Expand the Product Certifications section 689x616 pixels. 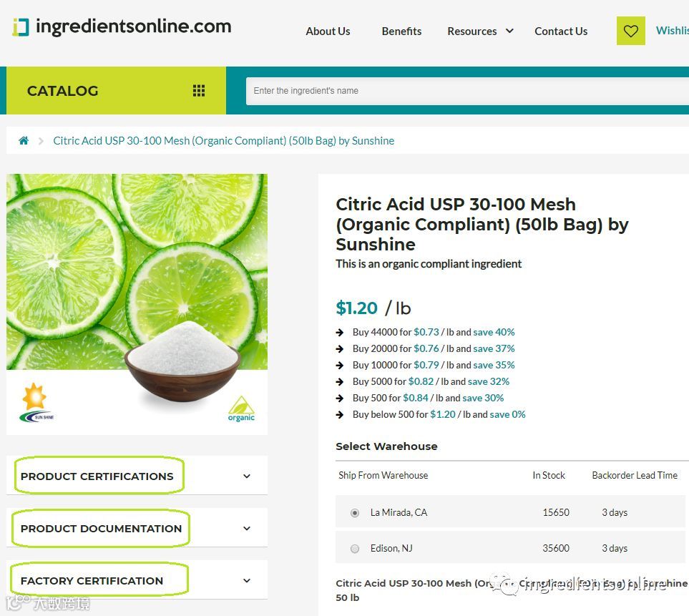[137, 476]
